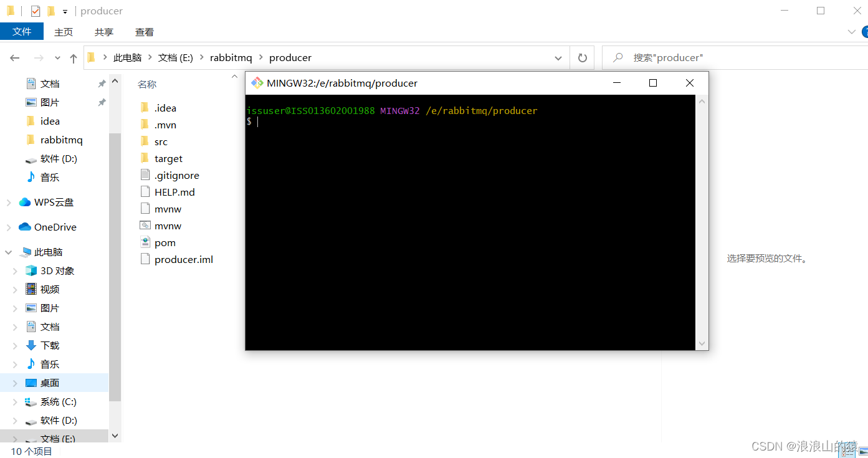Select the WPS云盘 cloud icon
Viewport: 868px width, 458px height.
point(25,202)
